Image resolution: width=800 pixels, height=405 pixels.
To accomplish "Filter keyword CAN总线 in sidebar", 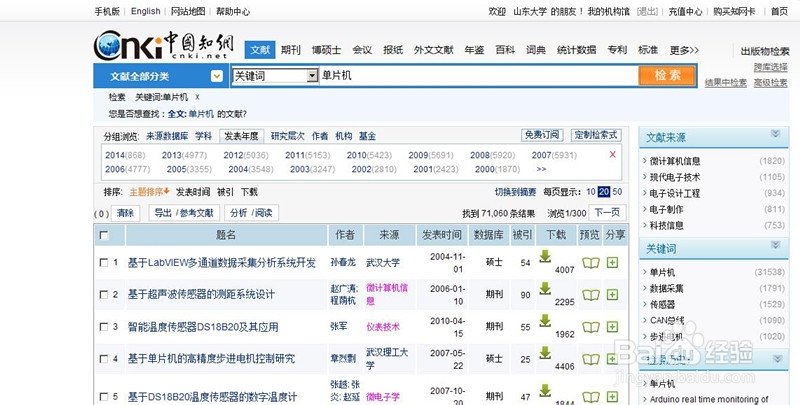I will [x=667, y=320].
